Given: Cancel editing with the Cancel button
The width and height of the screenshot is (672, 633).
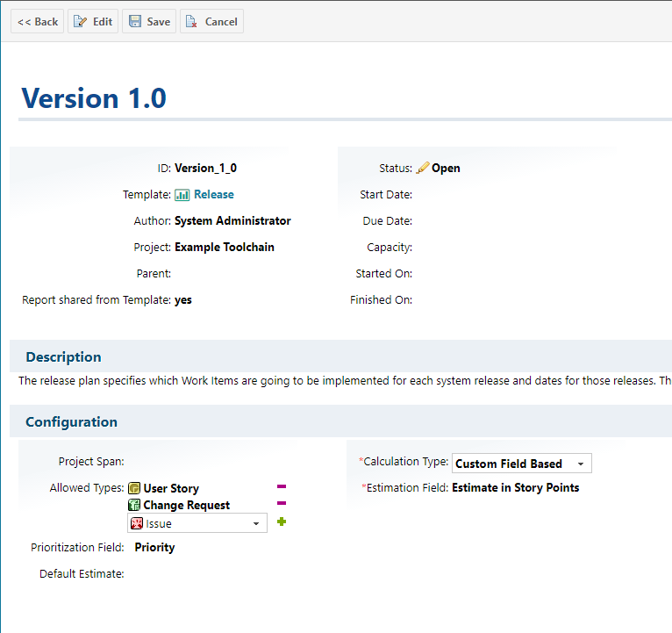Looking at the screenshot, I should point(211,22).
